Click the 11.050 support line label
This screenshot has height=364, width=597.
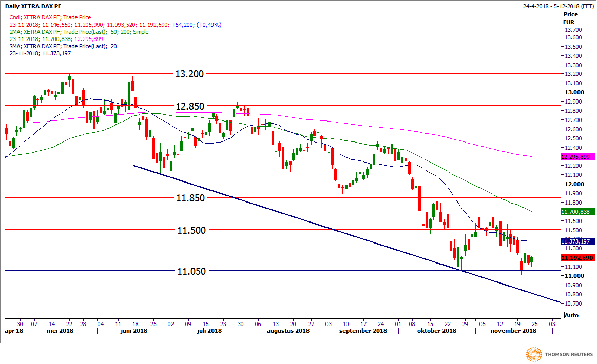(x=191, y=272)
